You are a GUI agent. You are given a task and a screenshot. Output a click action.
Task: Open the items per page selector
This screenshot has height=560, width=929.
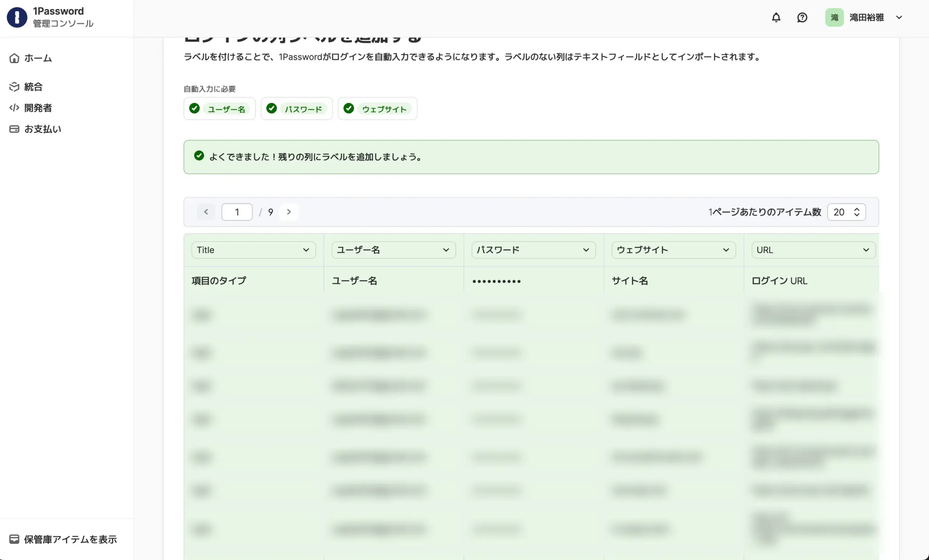tap(846, 212)
